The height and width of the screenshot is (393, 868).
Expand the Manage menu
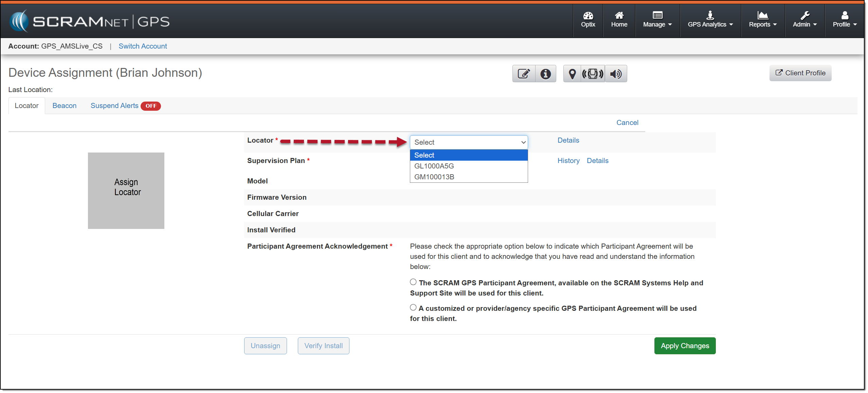click(657, 20)
